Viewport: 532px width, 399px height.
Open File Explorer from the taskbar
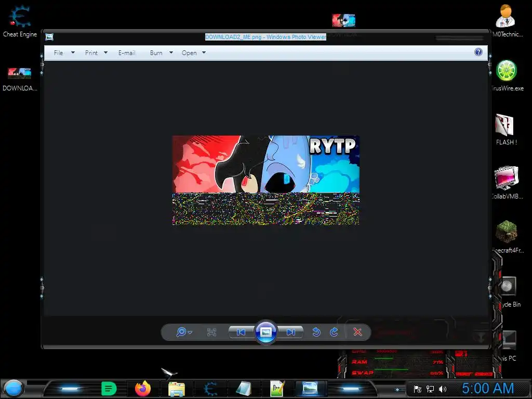click(x=177, y=389)
